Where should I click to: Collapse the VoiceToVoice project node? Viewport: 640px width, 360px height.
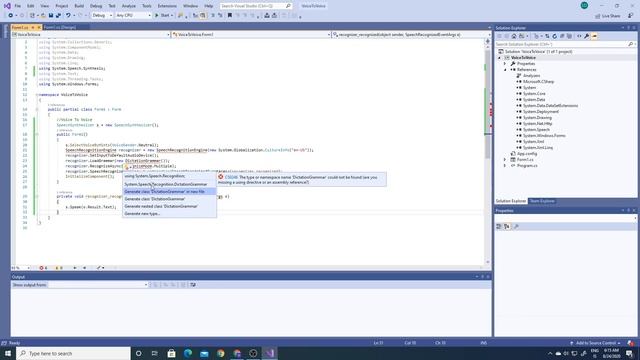(x=499, y=58)
